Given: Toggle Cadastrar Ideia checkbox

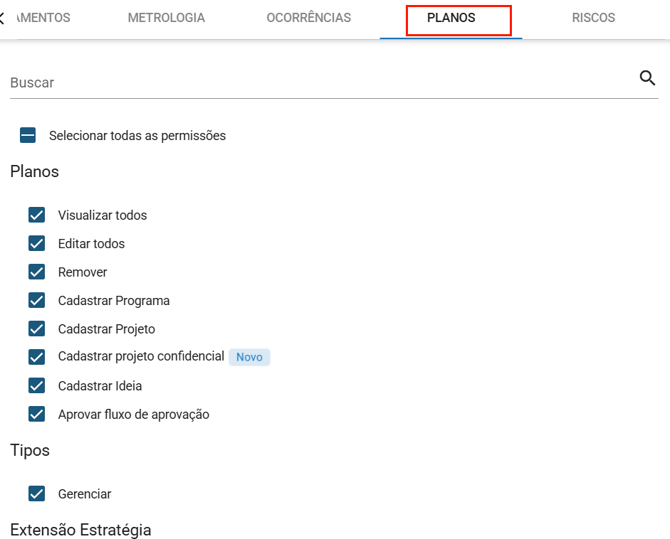Looking at the screenshot, I should [x=37, y=386].
